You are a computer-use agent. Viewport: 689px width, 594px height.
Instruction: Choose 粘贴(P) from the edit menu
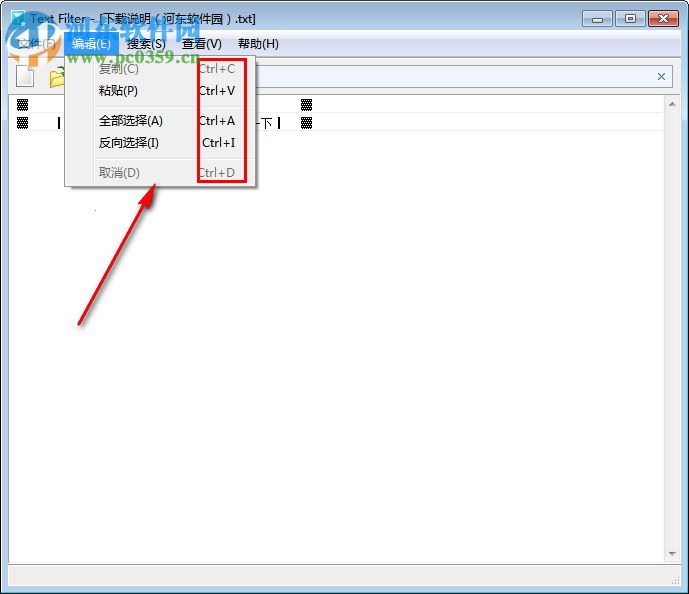161,91
